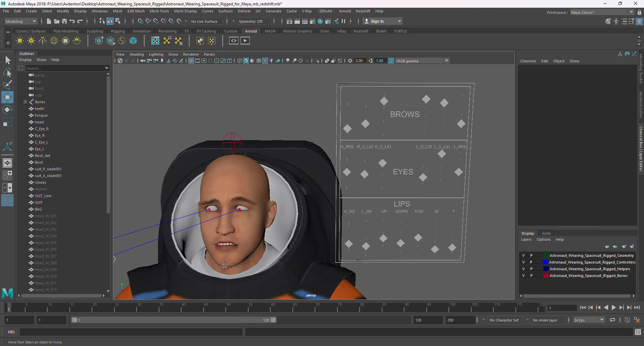This screenshot has height=346, width=644.
Task: Toggle visibility of the Rigged_Controllers layer
Action: tap(523, 262)
